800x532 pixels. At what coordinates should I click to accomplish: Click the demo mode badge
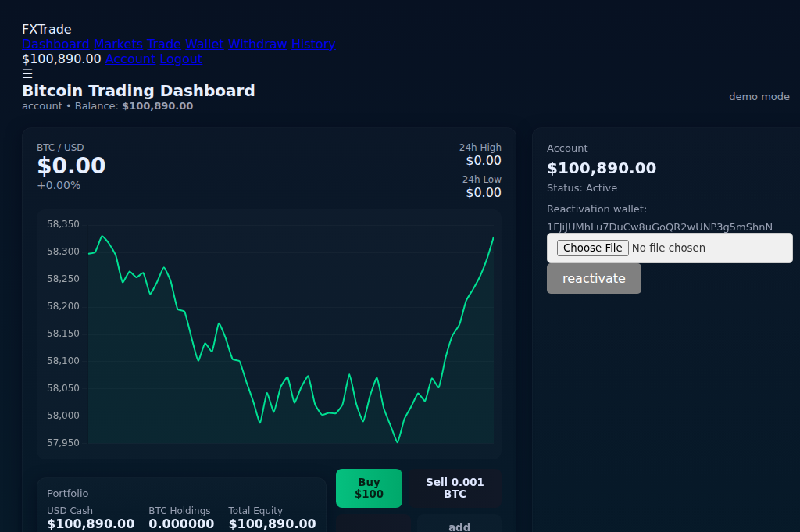(x=759, y=96)
